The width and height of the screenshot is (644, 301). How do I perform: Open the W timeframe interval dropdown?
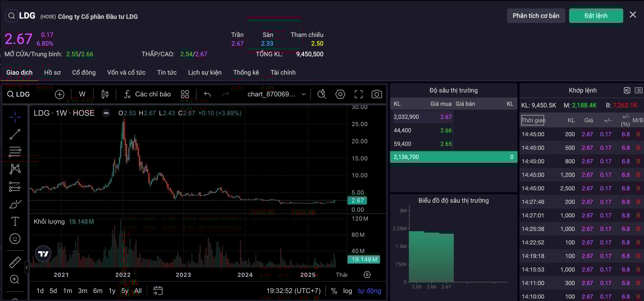click(82, 94)
